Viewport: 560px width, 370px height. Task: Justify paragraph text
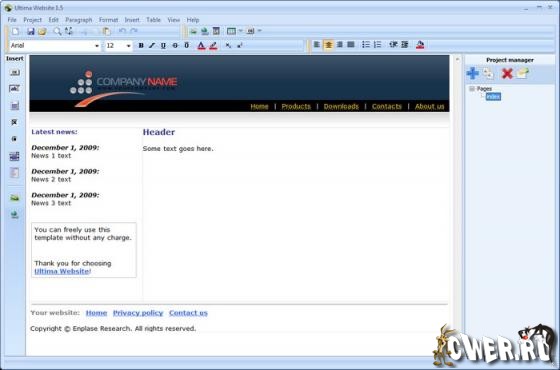(x=351, y=45)
